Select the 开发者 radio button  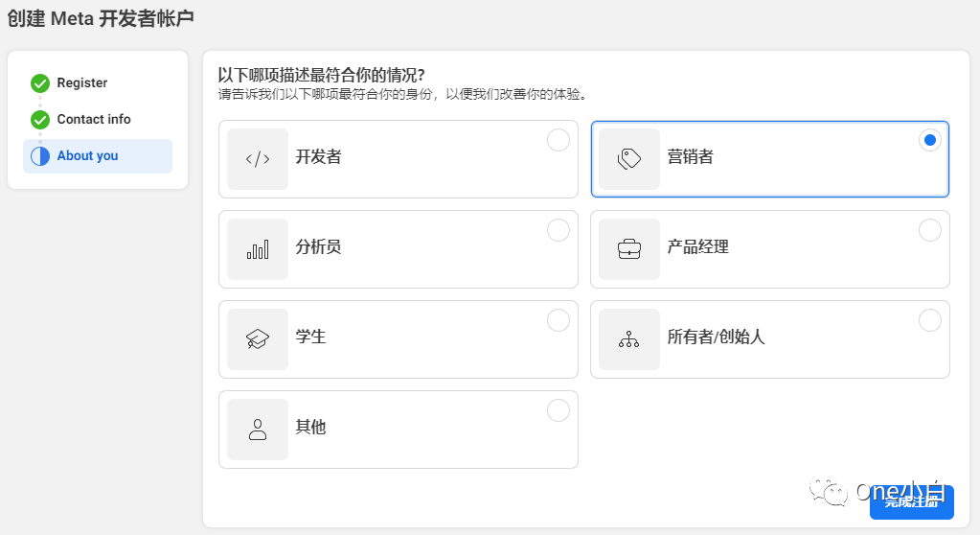[x=558, y=140]
